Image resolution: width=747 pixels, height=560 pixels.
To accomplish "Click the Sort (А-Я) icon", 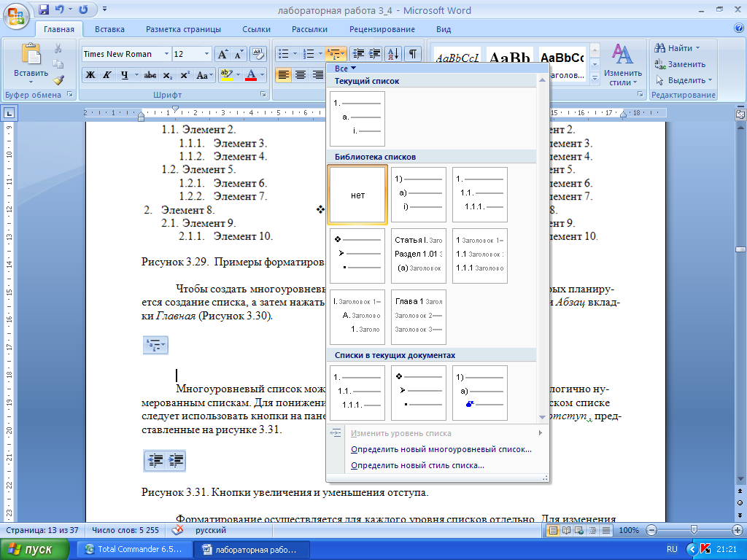I will click(393, 54).
